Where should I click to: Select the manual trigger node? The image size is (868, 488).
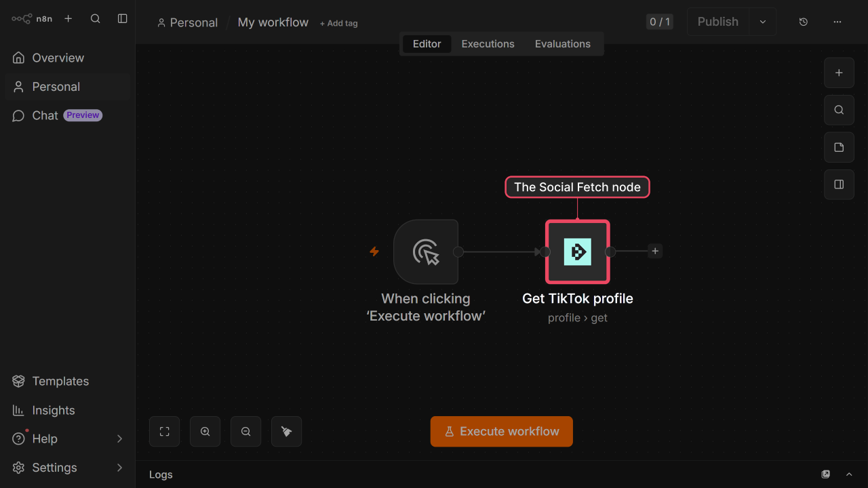[426, 251]
